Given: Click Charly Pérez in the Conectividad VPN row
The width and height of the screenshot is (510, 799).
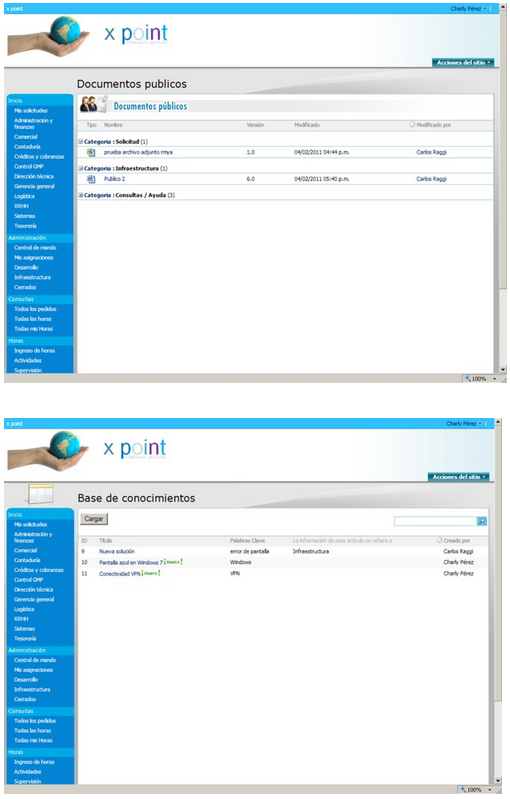Looking at the screenshot, I should [459, 573].
